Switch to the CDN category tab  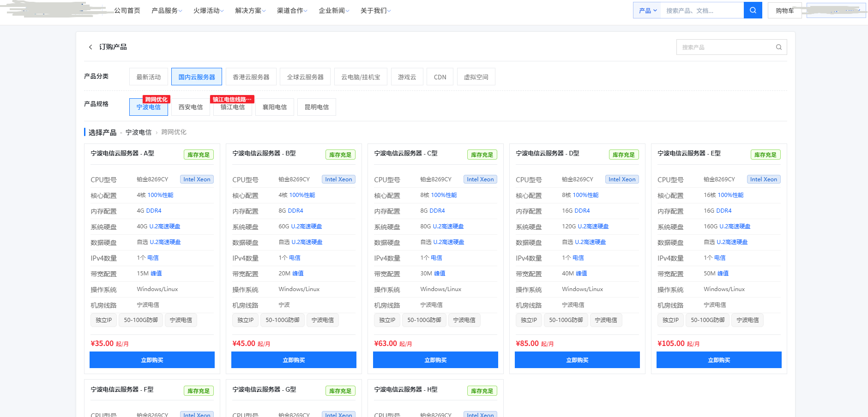click(440, 77)
